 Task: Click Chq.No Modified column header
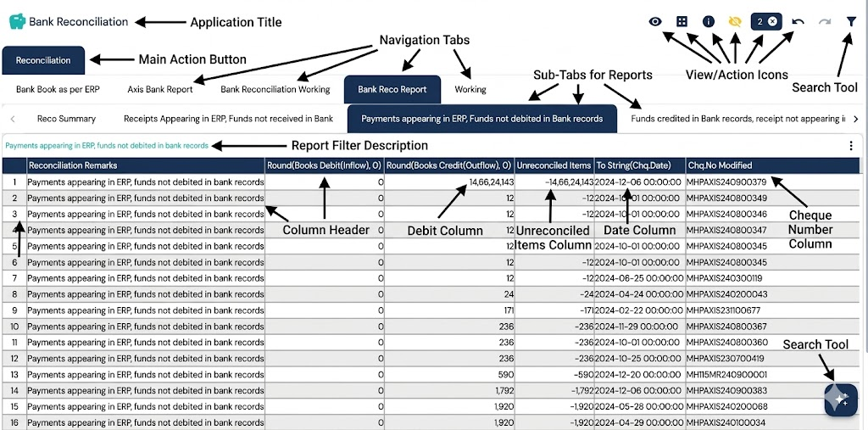coord(773,165)
